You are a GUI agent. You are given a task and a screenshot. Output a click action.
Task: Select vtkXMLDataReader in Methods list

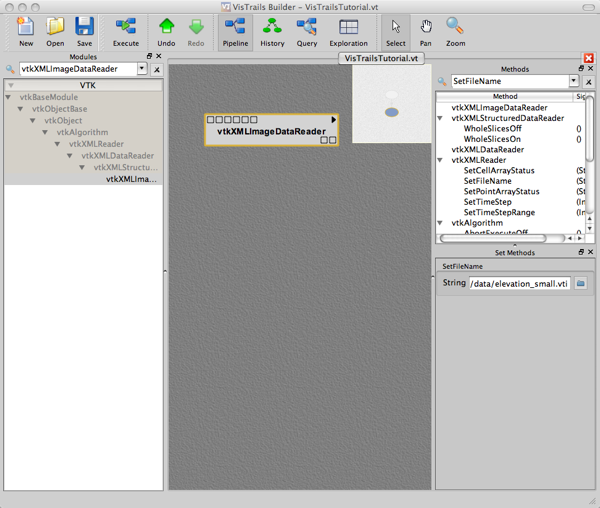tap(488, 150)
